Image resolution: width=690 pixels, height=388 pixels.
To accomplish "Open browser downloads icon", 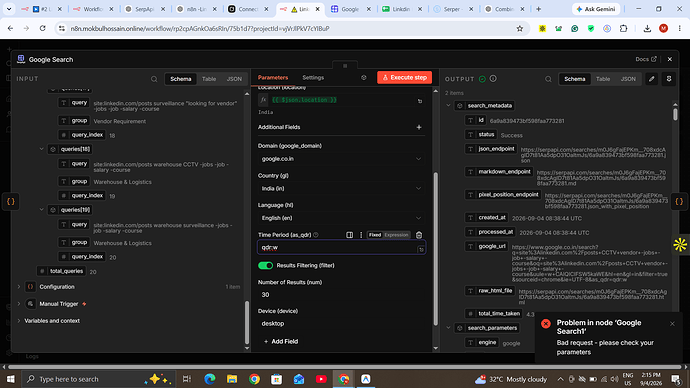I will [x=647, y=29].
